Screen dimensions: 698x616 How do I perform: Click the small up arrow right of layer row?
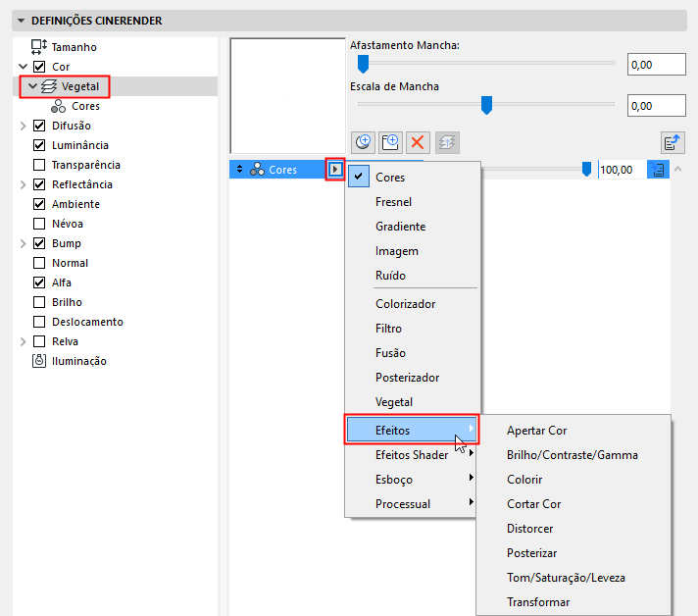click(678, 169)
